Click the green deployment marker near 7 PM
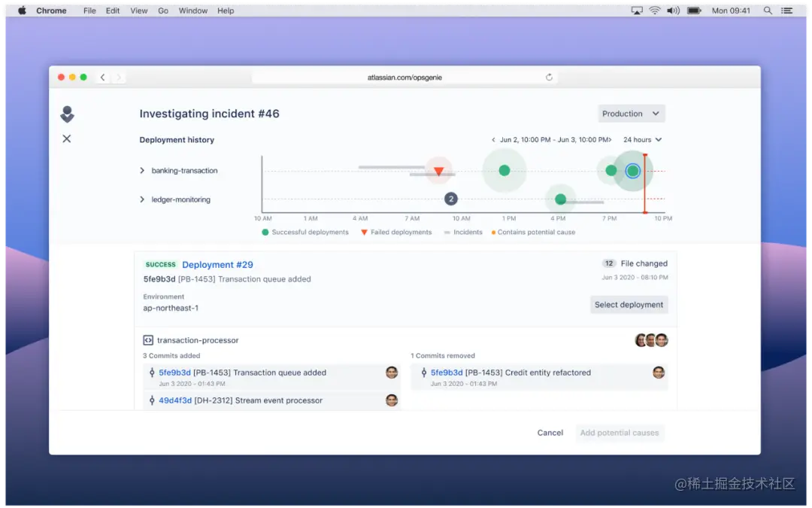Screen dimensions: 812x508 [611, 170]
